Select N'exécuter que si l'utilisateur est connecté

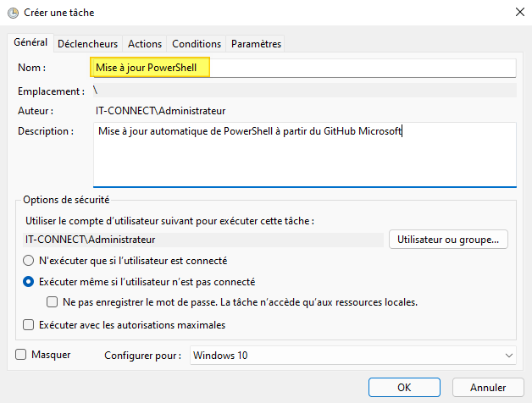pyautogui.click(x=29, y=261)
